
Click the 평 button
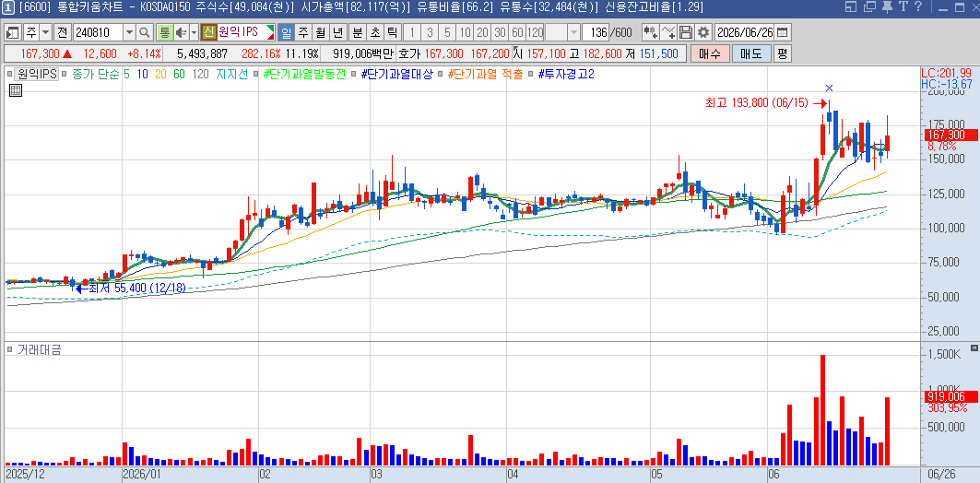pos(782,53)
